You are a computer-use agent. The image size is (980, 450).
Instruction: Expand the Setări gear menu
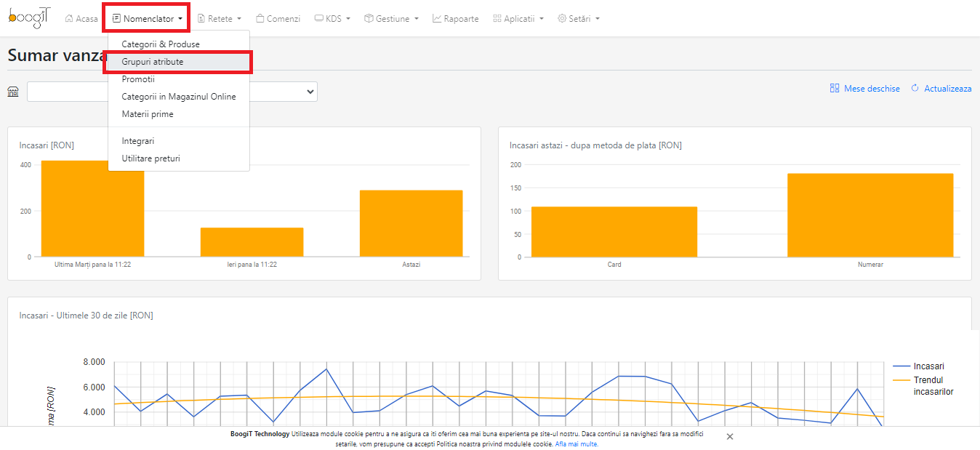(x=579, y=19)
